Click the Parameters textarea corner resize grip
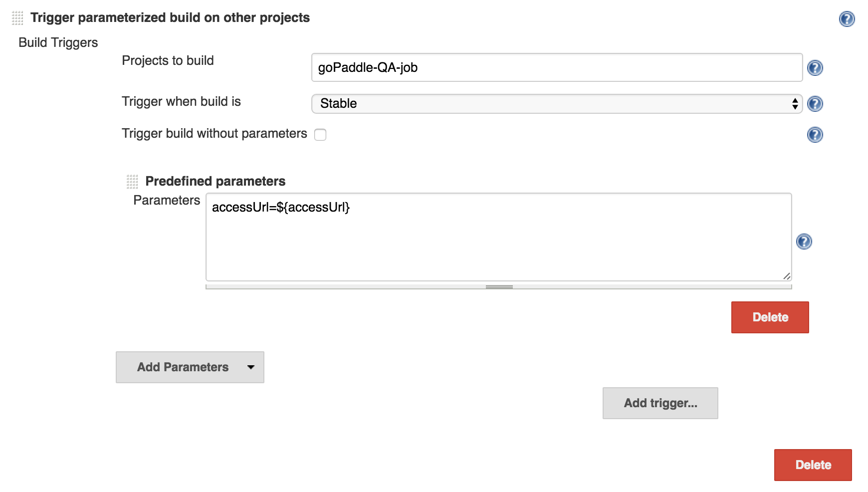Image resolution: width=868 pixels, height=492 pixels. (x=787, y=276)
